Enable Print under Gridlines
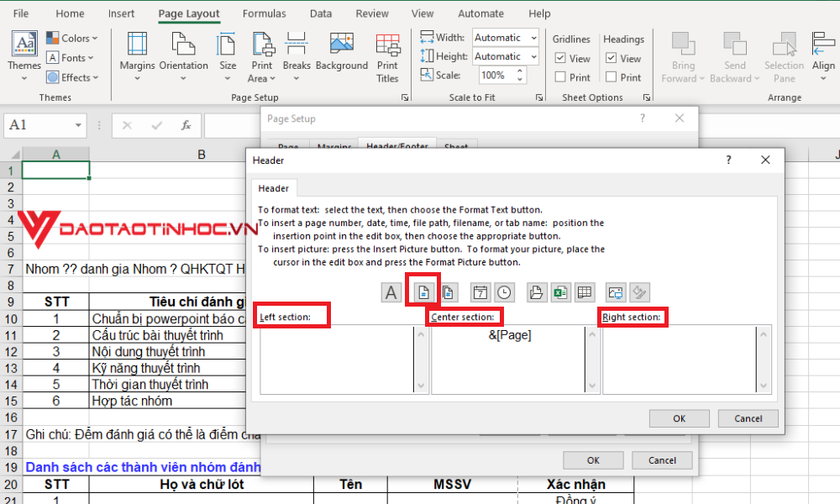The height and width of the screenshot is (504, 840). coord(562,76)
